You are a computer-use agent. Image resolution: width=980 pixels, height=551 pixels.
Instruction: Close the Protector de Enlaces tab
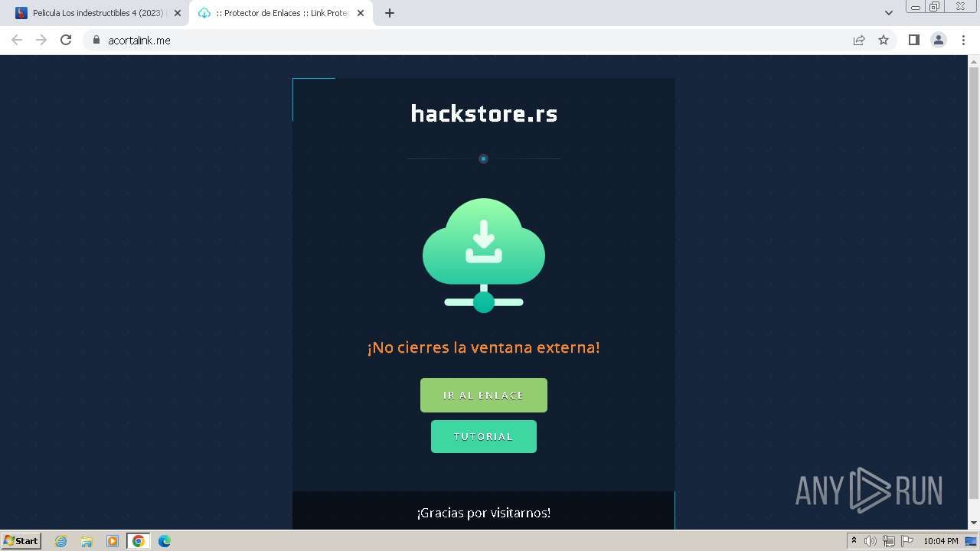(x=361, y=13)
